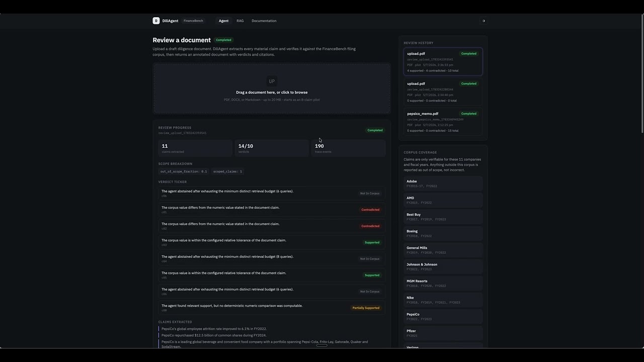Select the Agent navigation tab
Image resolution: width=644 pixels, height=362 pixels.
(x=223, y=21)
